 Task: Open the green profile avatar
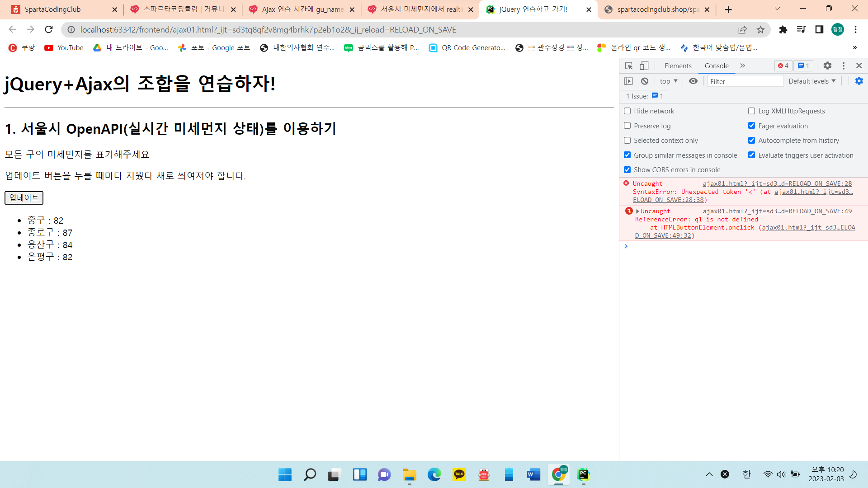(838, 30)
